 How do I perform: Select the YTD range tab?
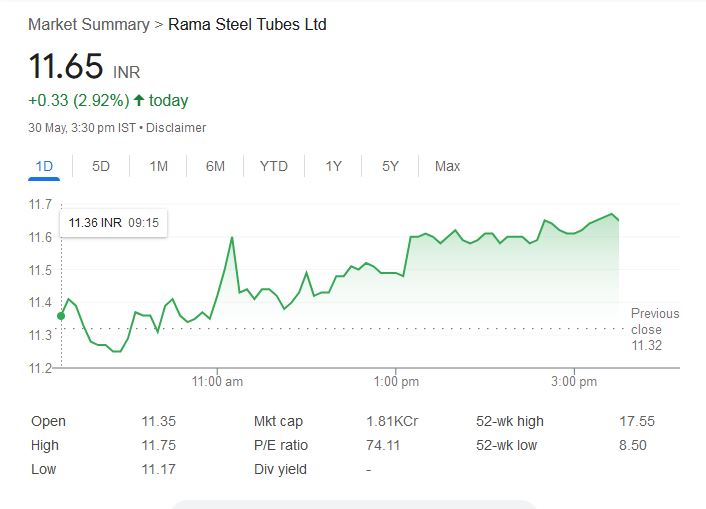pyautogui.click(x=273, y=166)
